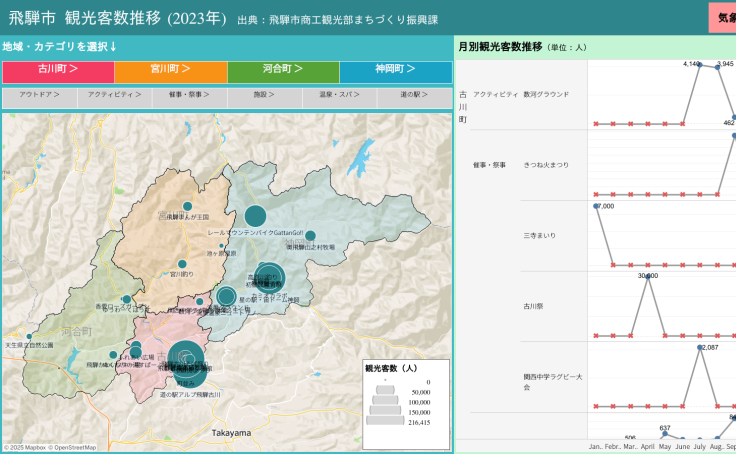Filter by 河合町 region
This screenshot has height=454, width=736.
283,72
